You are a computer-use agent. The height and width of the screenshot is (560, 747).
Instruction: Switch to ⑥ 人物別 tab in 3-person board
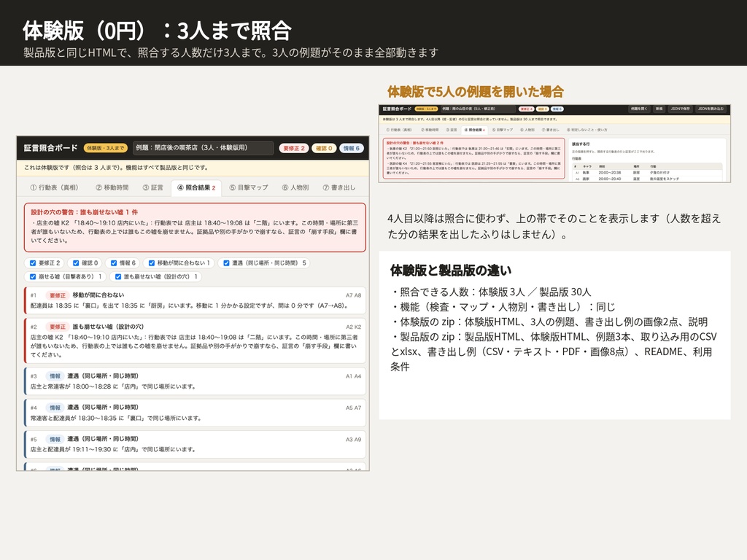click(x=295, y=187)
